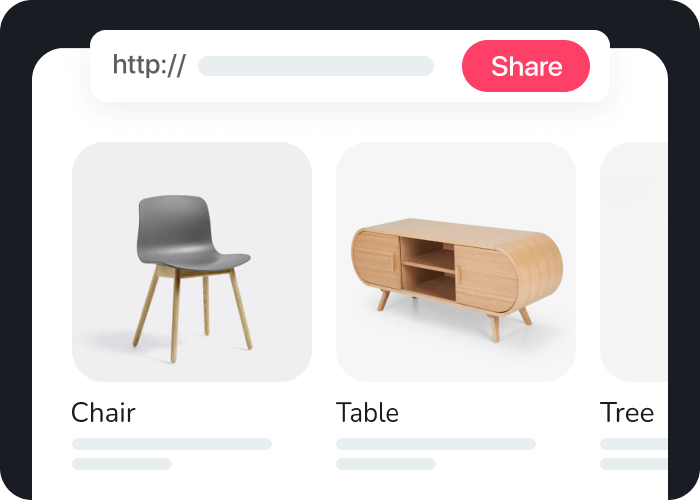Click the http:// prefix text
This screenshot has height=500, width=700.
[149, 65]
